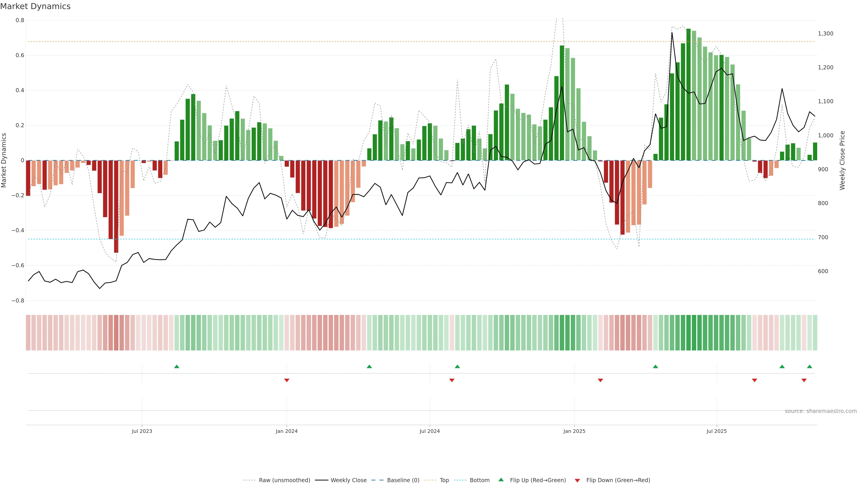This screenshot has height=488, width=868.
Task: Click the rightmost green Flip Up triangle marker
Action: click(x=809, y=366)
